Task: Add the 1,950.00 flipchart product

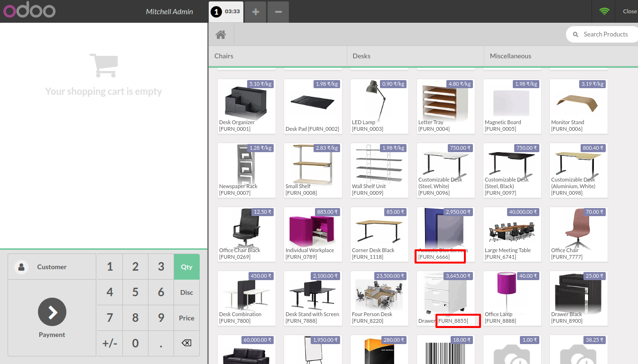Action: (313, 350)
